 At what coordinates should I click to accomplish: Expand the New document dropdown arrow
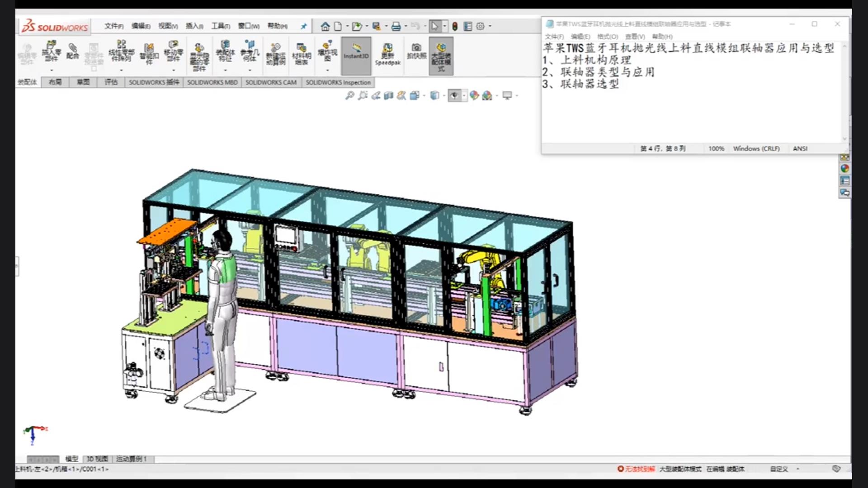point(347,26)
